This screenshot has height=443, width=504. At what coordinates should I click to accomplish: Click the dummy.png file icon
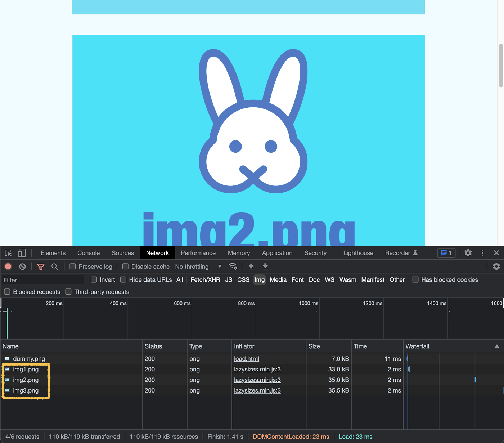pos(7,359)
